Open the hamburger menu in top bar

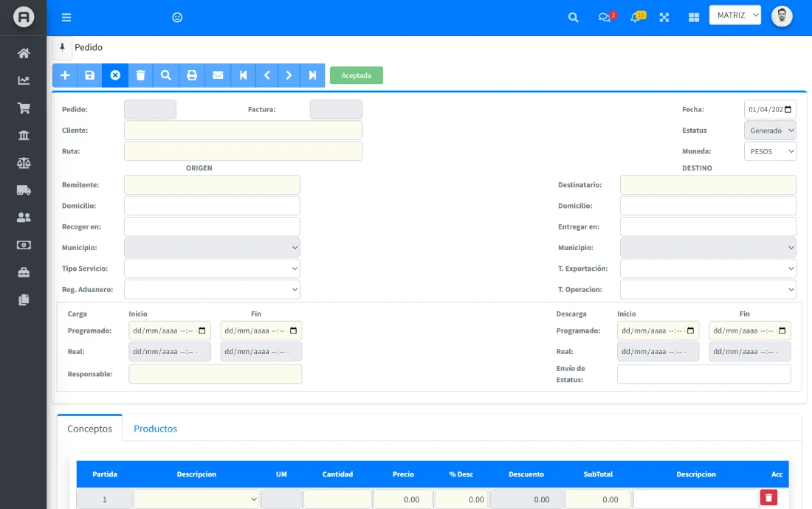tap(66, 18)
